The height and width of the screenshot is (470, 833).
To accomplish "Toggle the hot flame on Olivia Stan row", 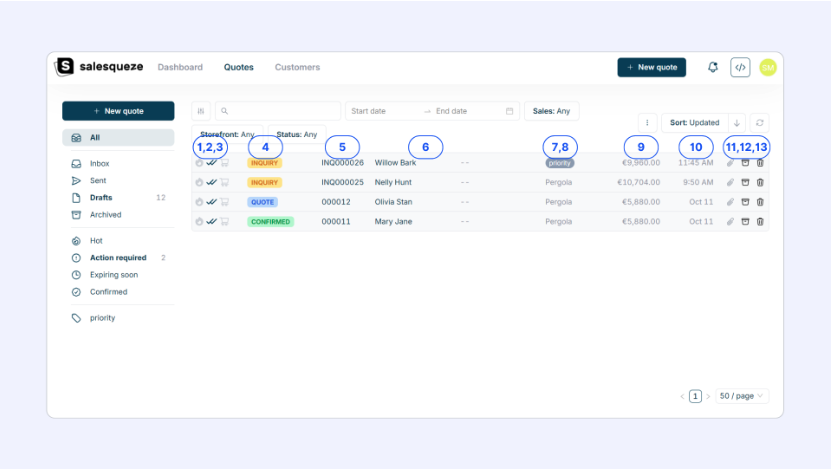I will (x=199, y=202).
